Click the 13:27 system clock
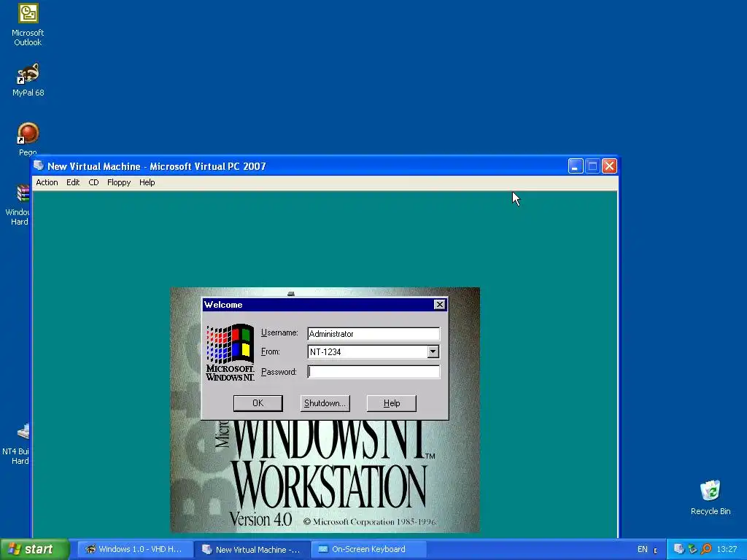 pyautogui.click(x=727, y=550)
